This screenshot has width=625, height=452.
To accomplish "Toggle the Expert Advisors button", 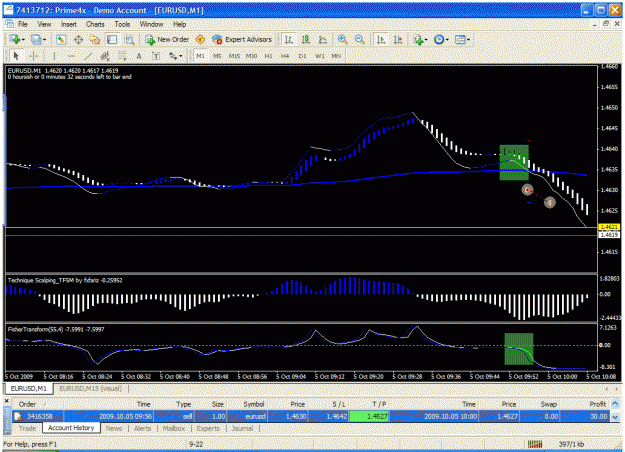I will (x=242, y=39).
